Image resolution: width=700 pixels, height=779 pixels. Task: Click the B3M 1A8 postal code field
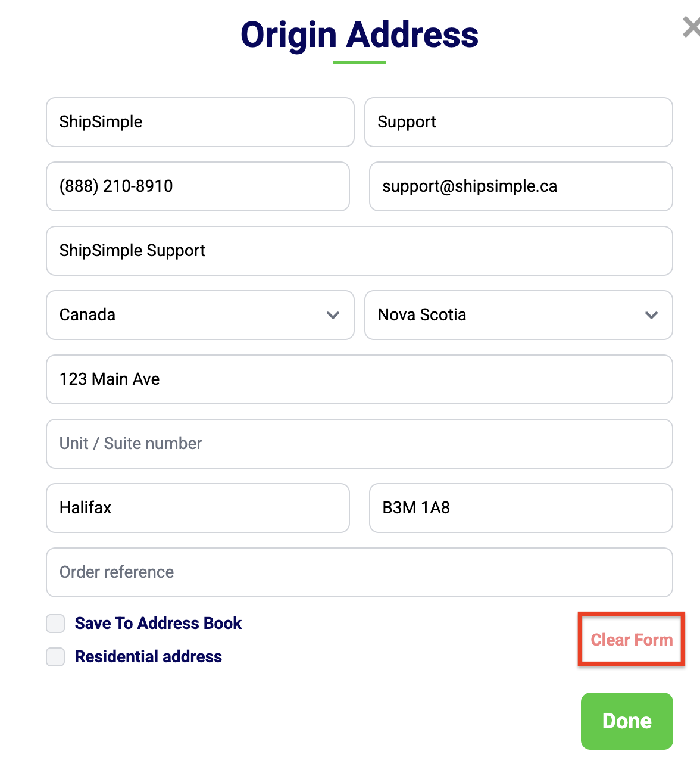pyautogui.click(x=521, y=508)
